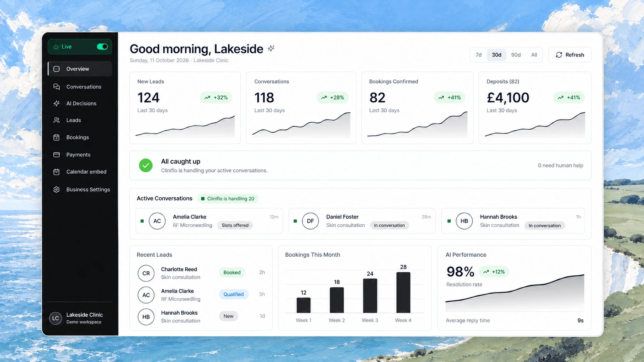Click the Calendar embed icon
Viewport: 644px width, 362px height.
tap(57, 172)
